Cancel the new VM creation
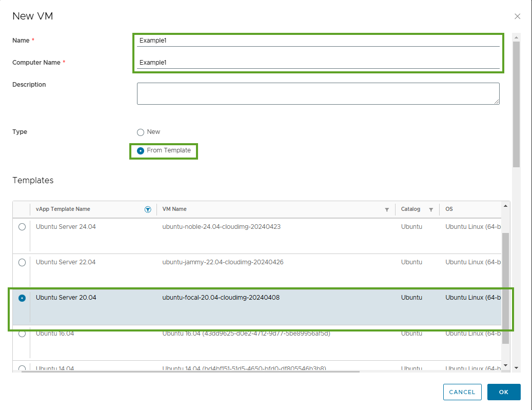 pyautogui.click(x=462, y=392)
